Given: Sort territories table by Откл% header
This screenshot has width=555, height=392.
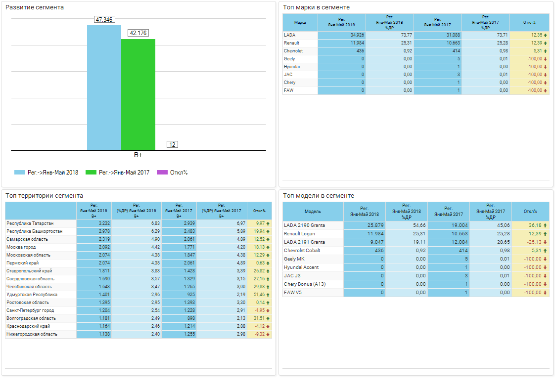Looking at the screenshot, I should pos(259,211).
